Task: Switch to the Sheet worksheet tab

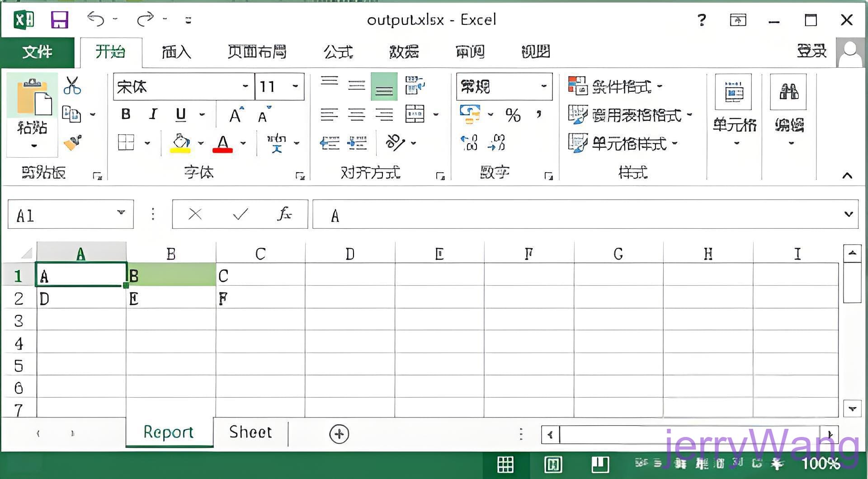Action: pos(250,432)
